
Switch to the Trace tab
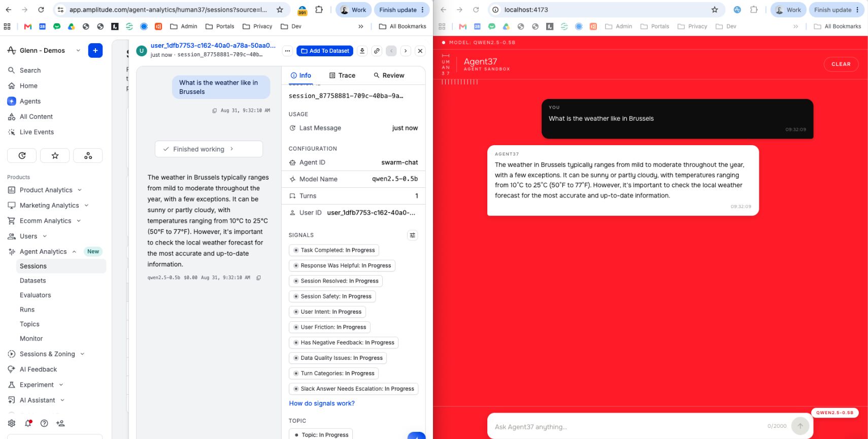point(342,76)
